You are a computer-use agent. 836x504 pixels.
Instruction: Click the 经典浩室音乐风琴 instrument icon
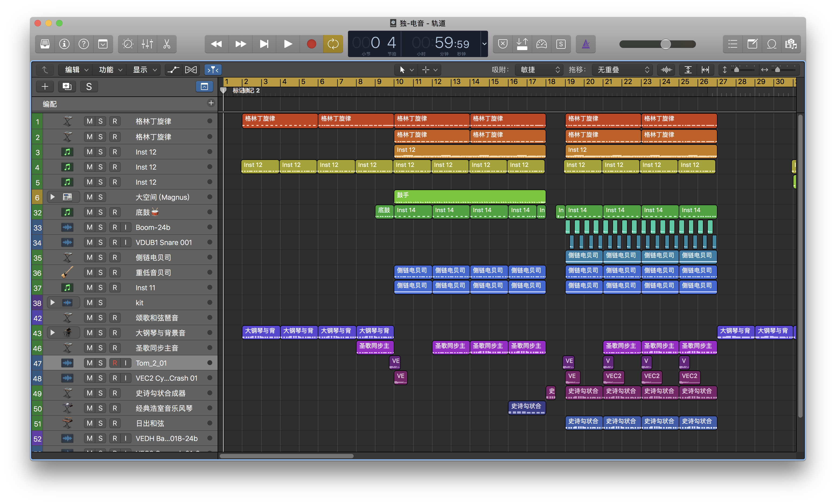tap(67, 408)
